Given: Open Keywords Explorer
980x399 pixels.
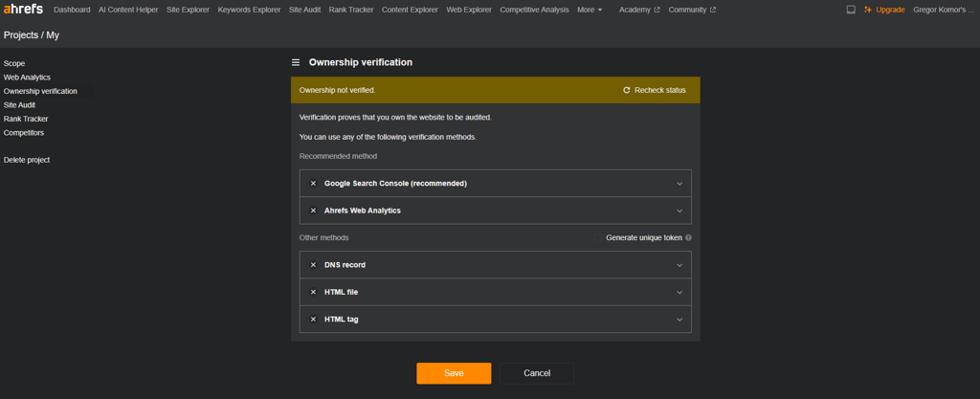Looking at the screenshot, I should point(250,10).
